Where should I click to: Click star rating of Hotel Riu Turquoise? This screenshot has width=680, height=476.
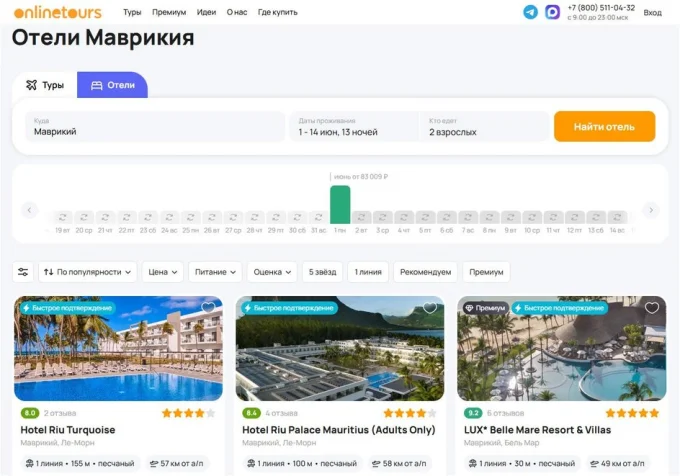pyautogui.click(x=189, y=413)
